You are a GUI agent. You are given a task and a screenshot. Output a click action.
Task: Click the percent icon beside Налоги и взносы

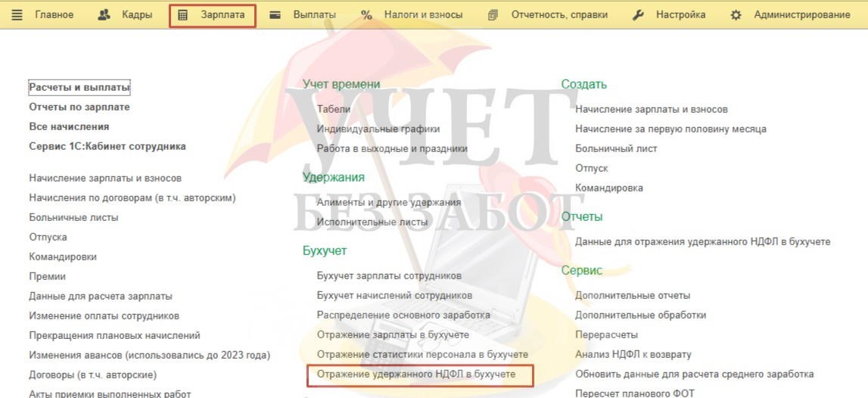366,15
